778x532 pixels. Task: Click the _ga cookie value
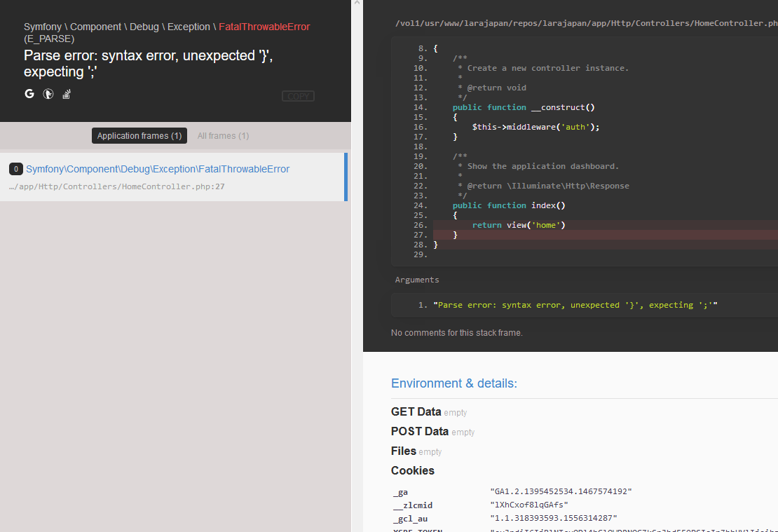(561, 491)
